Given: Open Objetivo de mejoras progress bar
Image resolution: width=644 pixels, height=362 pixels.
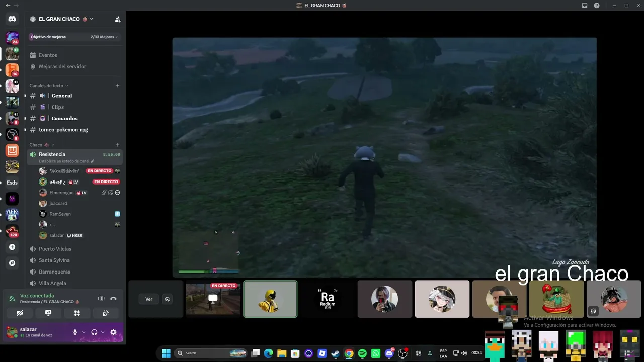Looking at the screenshot, I should [x=74, y=37].
